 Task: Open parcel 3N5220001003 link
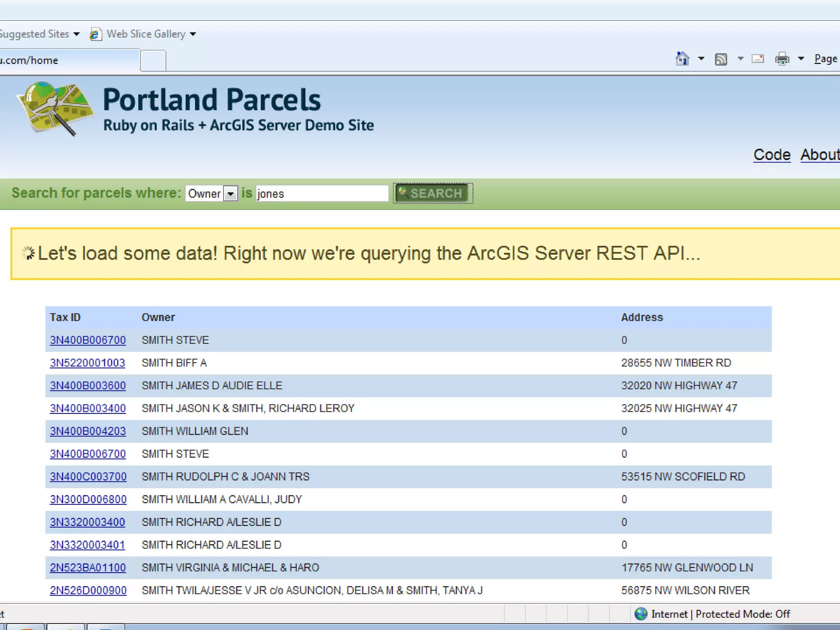(x=87, y=363)
